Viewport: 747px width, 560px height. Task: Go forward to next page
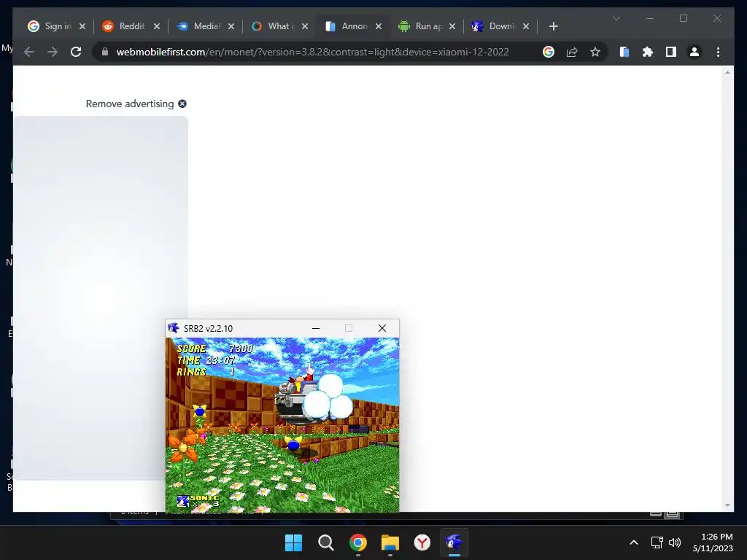[53, 52]
